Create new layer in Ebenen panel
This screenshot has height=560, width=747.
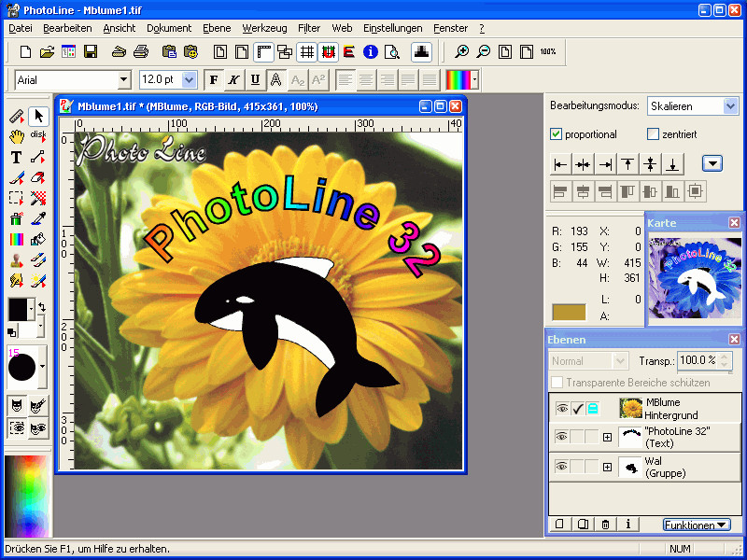click(559, 525)
